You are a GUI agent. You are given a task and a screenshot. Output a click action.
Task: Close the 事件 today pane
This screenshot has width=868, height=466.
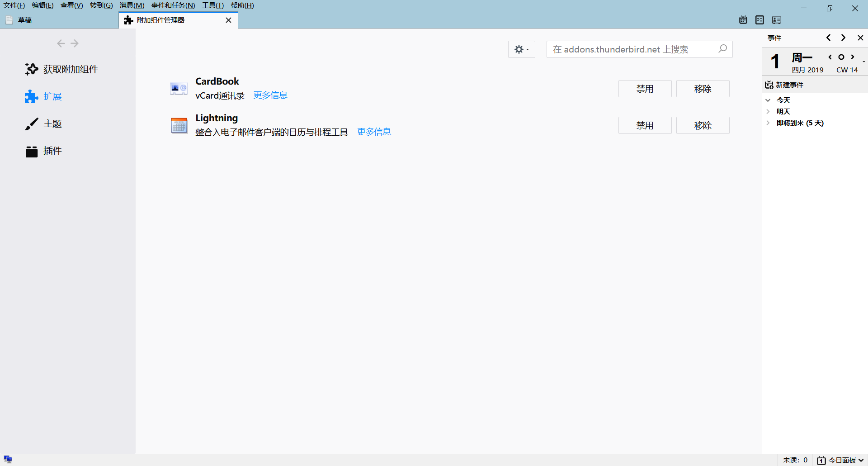(x=860, y=38)
